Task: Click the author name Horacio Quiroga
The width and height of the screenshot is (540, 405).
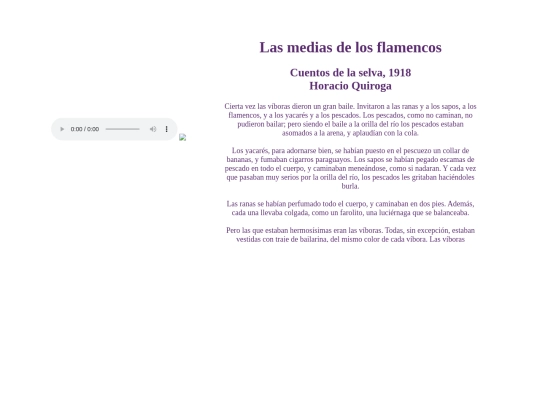Action: point(350,86)
